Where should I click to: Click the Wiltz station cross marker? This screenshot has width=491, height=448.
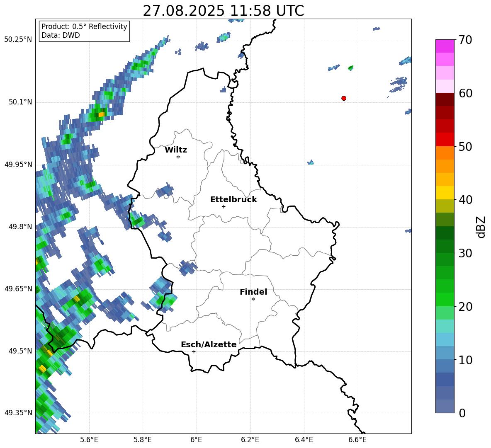tap(178, 157)
